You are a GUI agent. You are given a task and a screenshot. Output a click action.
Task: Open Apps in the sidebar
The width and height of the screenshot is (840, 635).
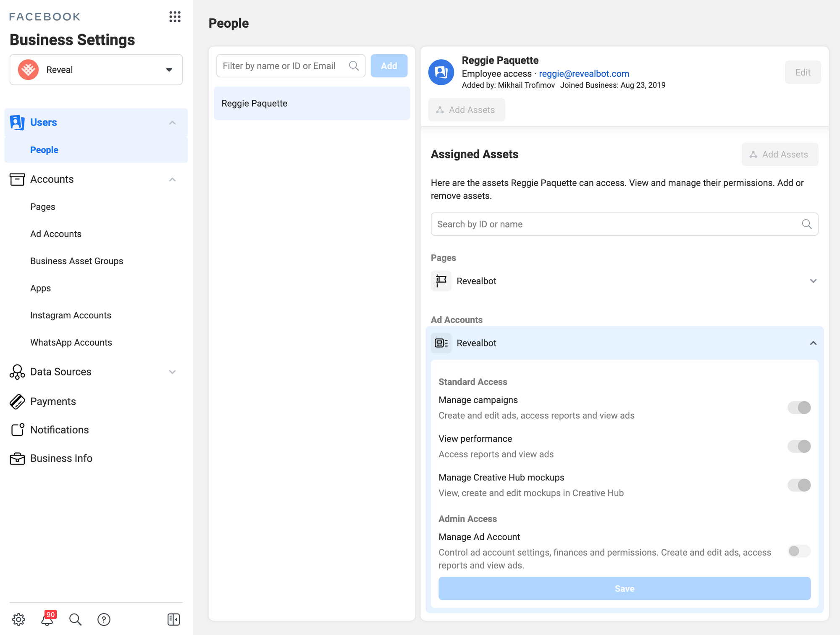click(40, 289)
